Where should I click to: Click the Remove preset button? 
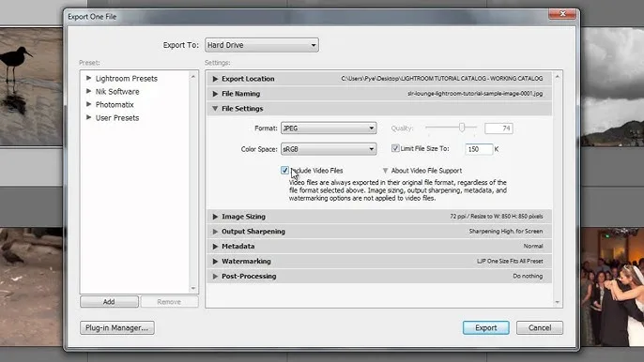pyautogui.click(x=169, y=302)
